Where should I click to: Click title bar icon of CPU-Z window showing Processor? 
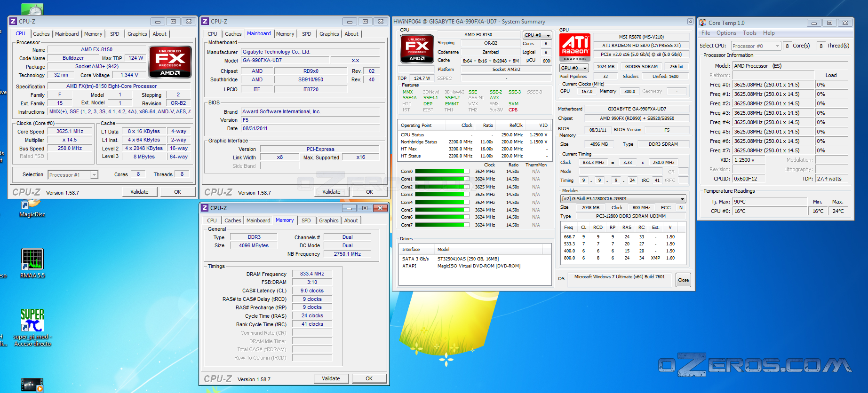click(x=13, y=21)
